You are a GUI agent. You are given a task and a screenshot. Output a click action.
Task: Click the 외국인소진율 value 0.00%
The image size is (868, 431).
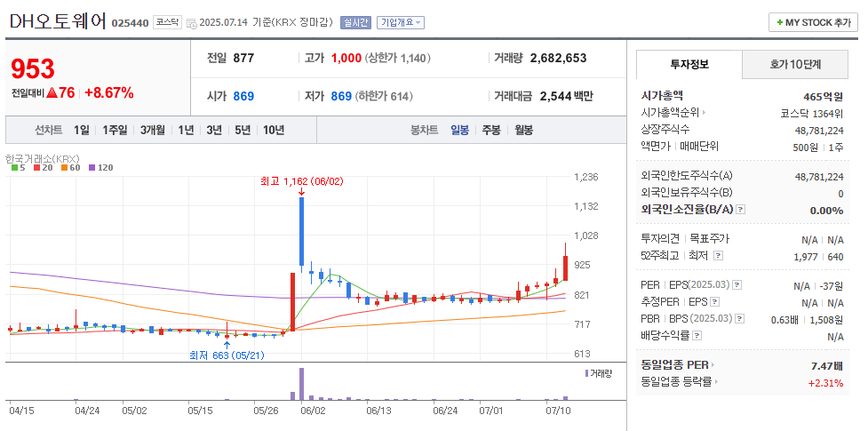826,211
